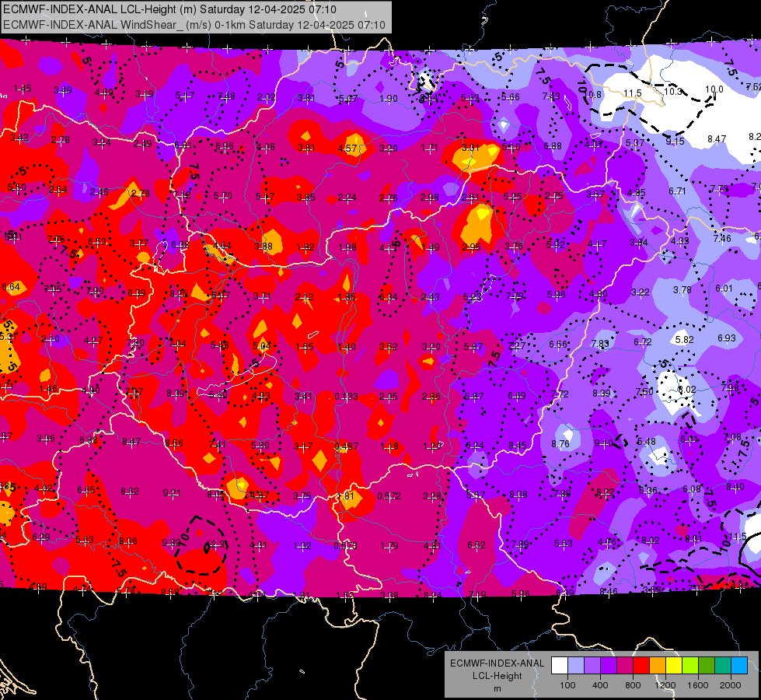Click the grid value 12.3
761x700 pixels.
point(216,544)
